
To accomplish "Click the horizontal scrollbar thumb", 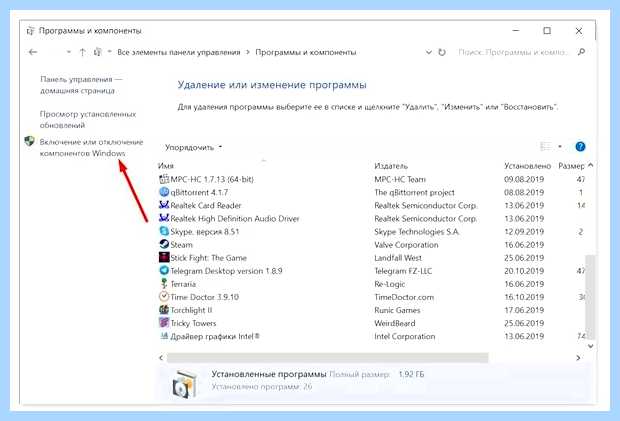I will click(x=327, y=358).
